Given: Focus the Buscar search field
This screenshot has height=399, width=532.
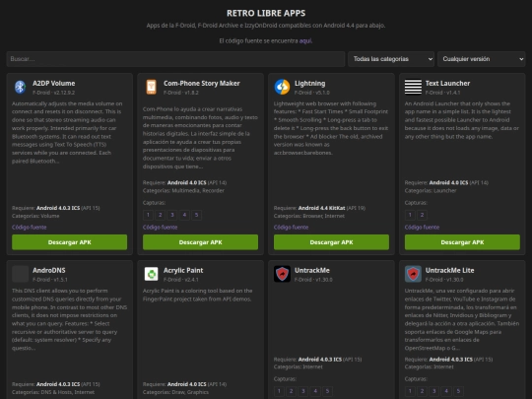Looking at the screenshot, I should pyautogui.click(x=175, y=59).
